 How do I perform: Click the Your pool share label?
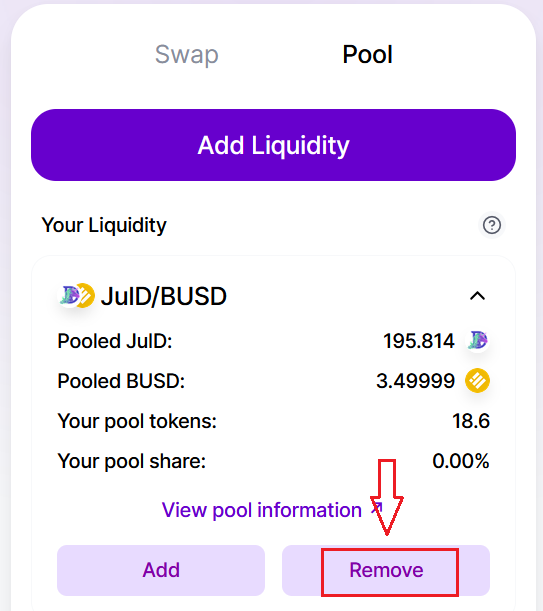coord(132,461)
